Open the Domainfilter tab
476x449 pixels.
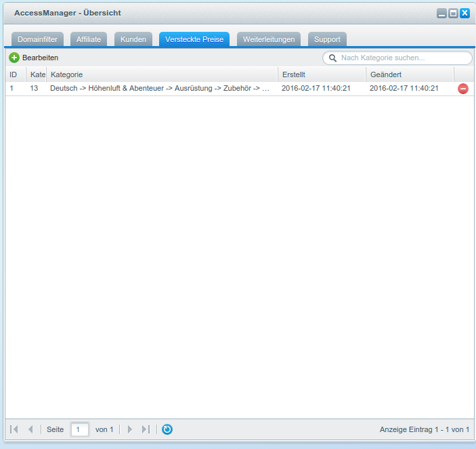point(38,39)
